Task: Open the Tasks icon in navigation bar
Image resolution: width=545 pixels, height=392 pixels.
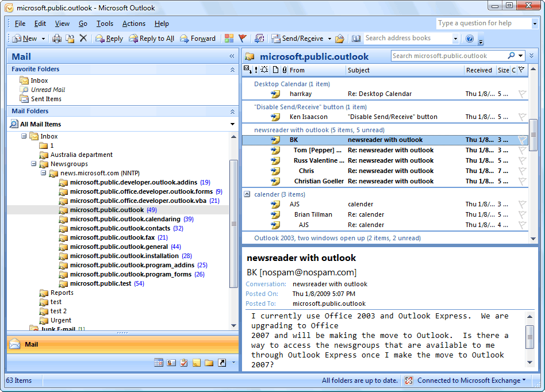Action: 184,363
